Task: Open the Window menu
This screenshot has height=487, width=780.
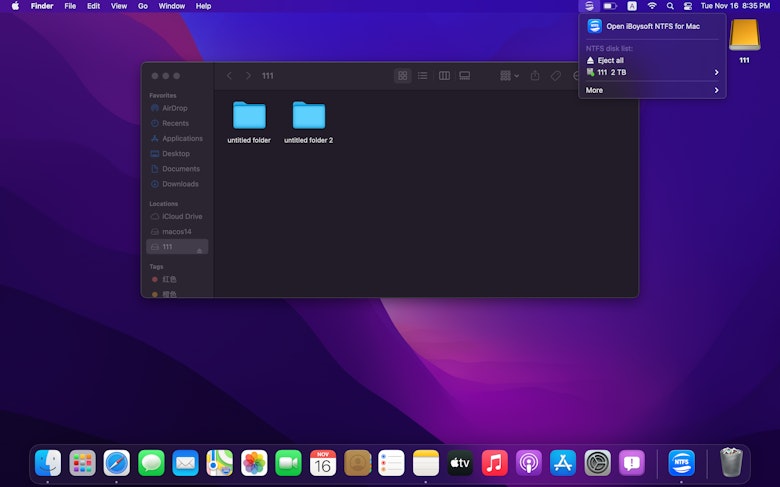Action: [172, 6]
